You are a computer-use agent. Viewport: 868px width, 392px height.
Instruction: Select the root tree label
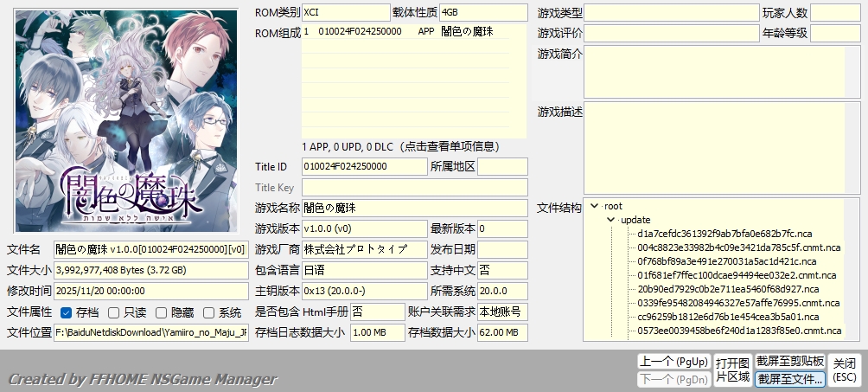point(613,206)
